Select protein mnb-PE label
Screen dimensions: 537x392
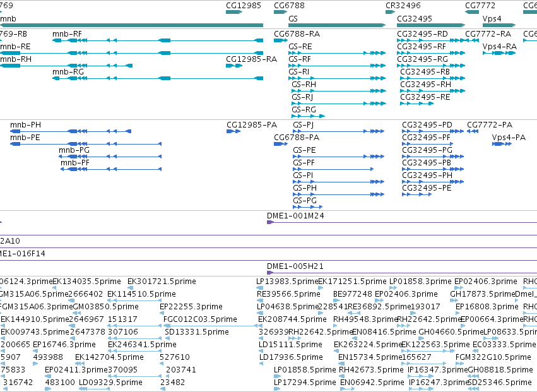tap(25, 138)
